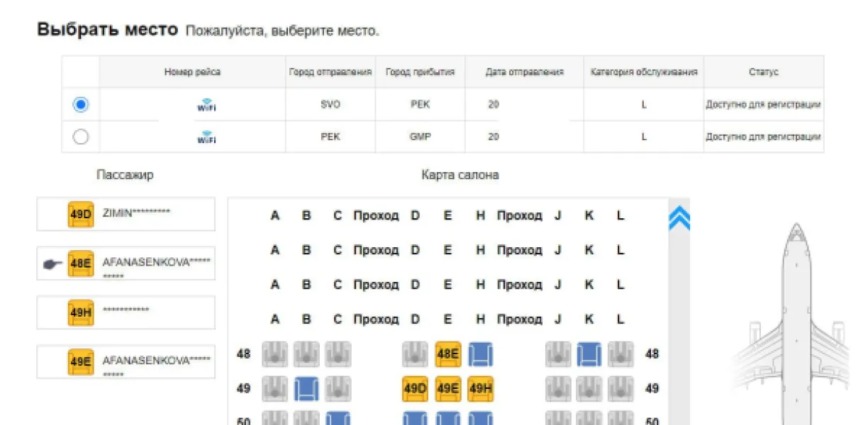Choose available seat 48K on the cabin map
The height and width of the screenshot is (425, 868).
click(x=589, y=354)
